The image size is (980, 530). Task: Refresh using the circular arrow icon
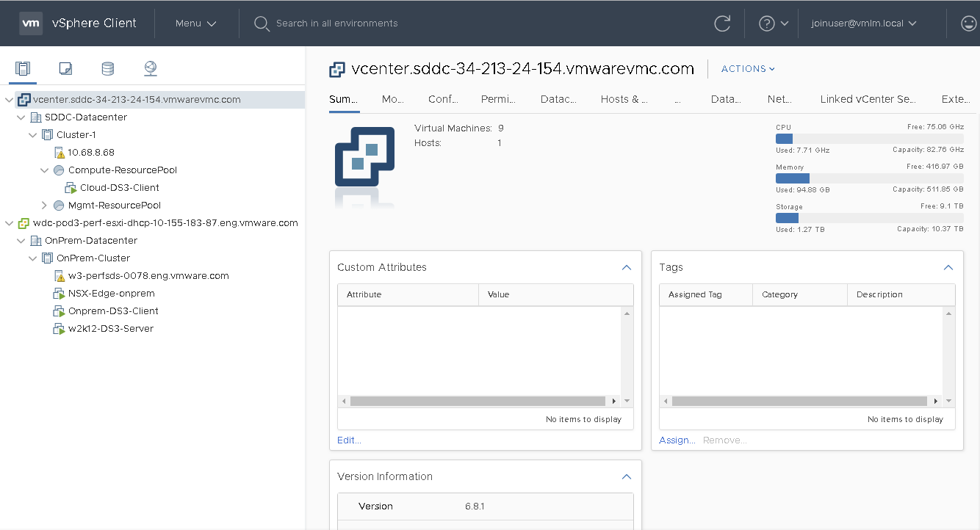pos(722,23)
